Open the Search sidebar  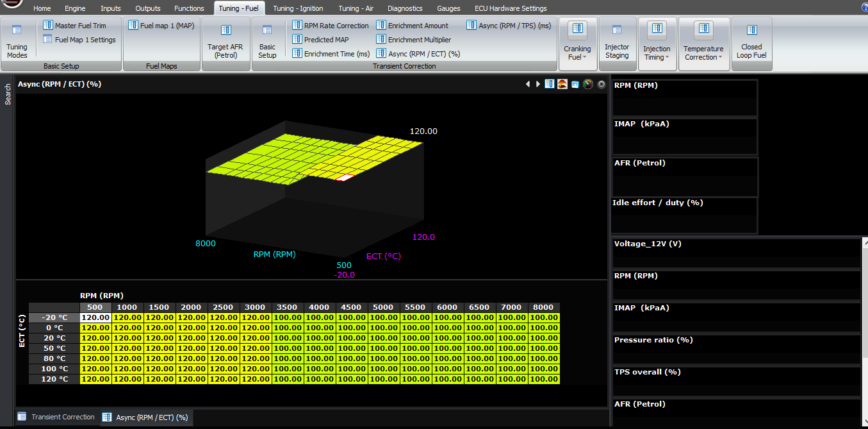pos(8,94)
